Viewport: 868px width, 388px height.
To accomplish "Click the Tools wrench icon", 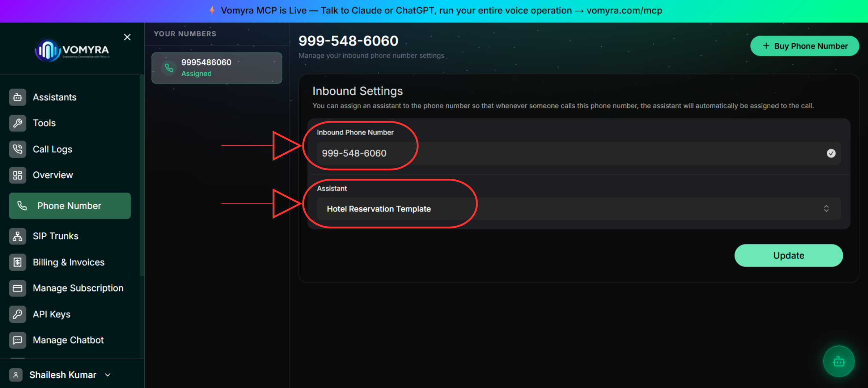I will coord(17,123).
